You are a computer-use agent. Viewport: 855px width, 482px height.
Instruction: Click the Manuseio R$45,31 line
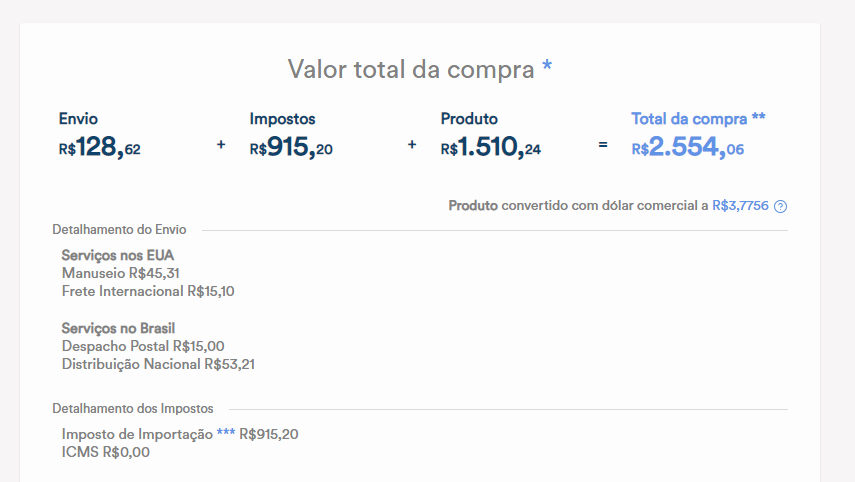point(120,273)
